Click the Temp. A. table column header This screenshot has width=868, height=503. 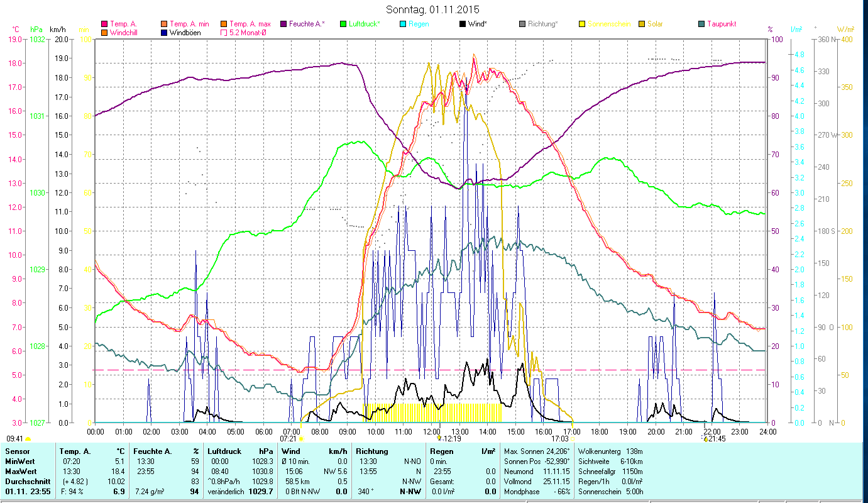pos(75,451)
